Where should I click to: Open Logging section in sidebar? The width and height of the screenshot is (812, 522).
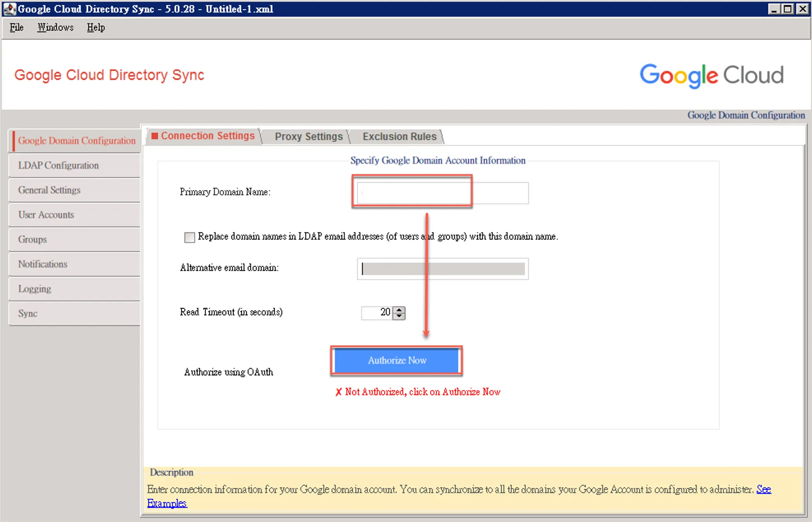tap(75, 289)
